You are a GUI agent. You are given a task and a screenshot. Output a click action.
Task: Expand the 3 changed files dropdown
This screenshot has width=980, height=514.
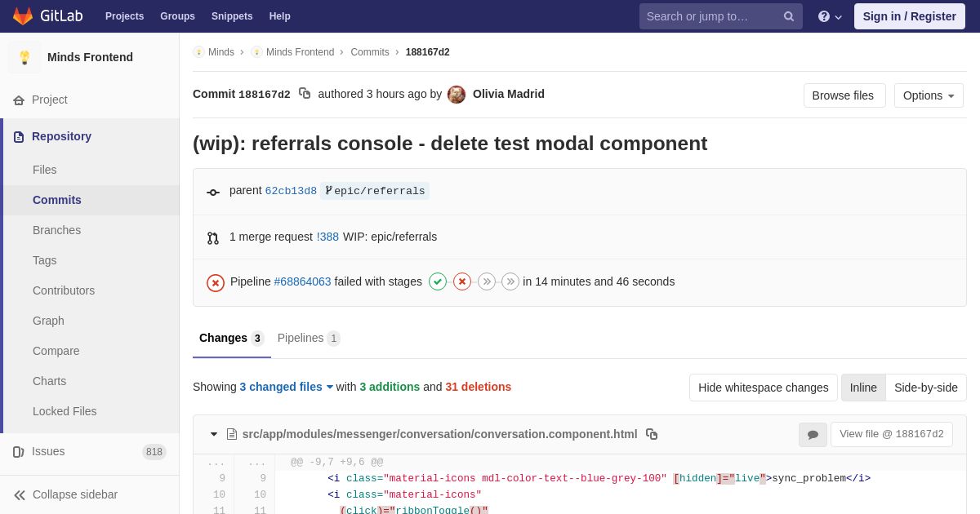click(287, 387)
